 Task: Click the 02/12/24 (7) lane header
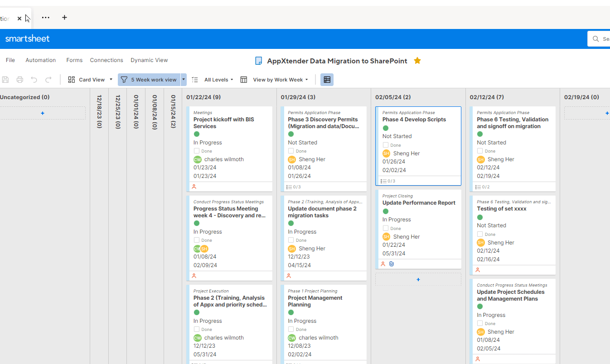tap(487, 97)
